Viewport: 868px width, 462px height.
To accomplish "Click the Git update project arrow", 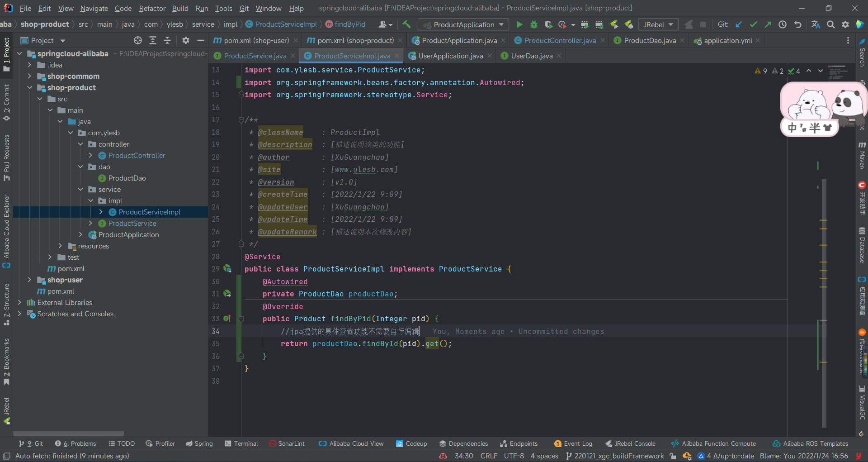I will 739,24.
